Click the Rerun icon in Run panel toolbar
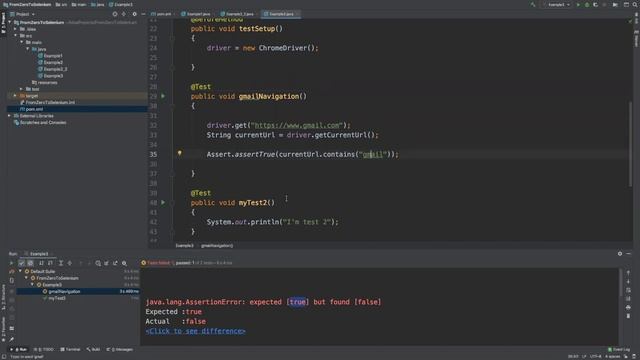The height and width of the screenshot is (360, 640). click(11, 263)
